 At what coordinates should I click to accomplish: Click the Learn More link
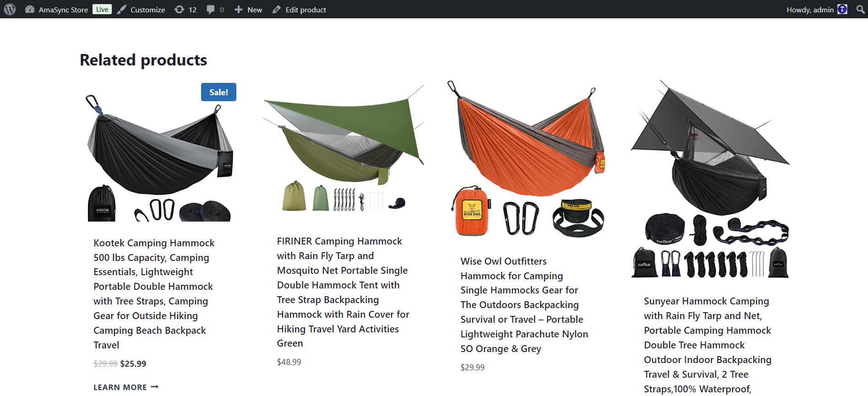pos(126,387)
